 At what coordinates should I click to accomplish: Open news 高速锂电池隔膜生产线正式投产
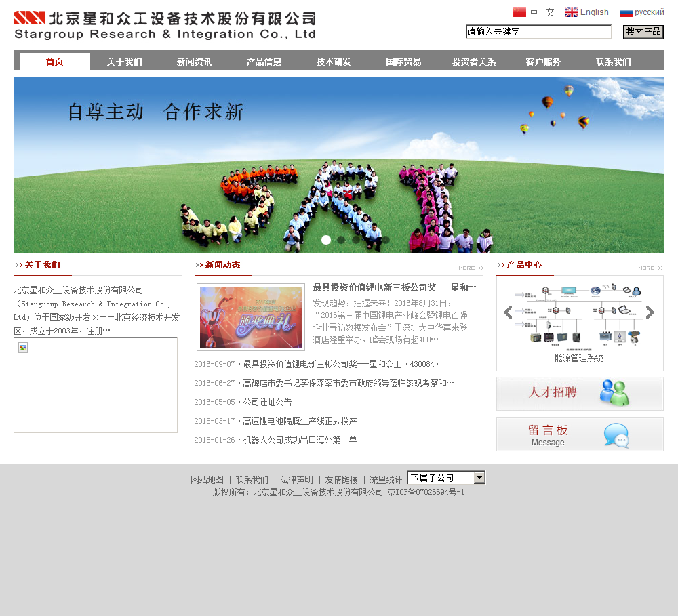coord(300,421)
